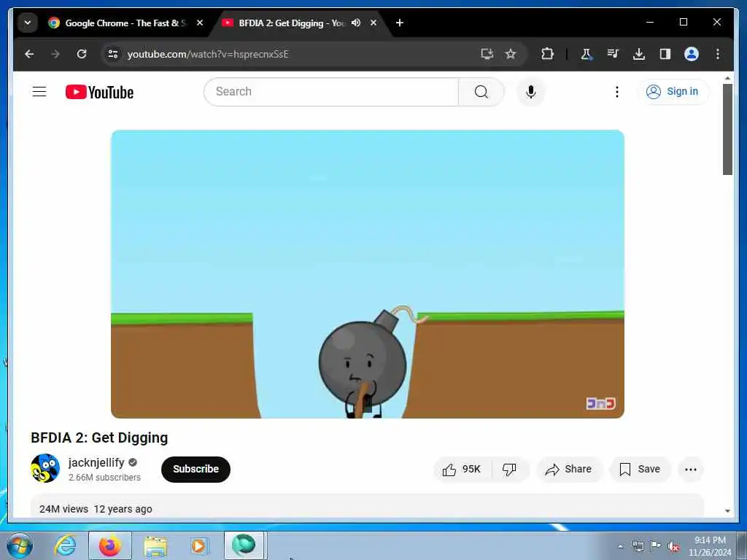Select the active green browser taskbar icon

(x=244, y=545)
